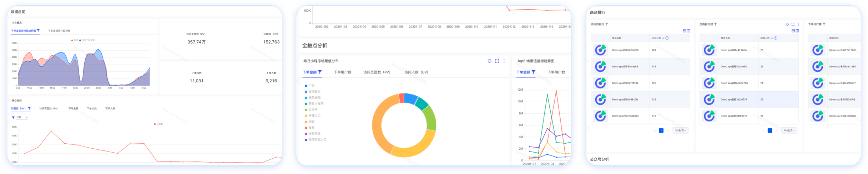Screen dimensions: 868x174
Task: Toggle 昨日 legend in 今日概况 chart
Action: (75, 40)
